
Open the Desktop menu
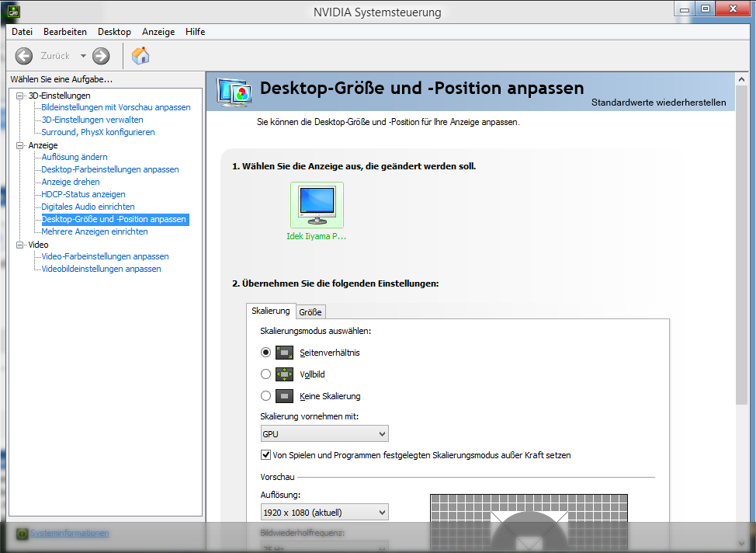click(114, 32)
